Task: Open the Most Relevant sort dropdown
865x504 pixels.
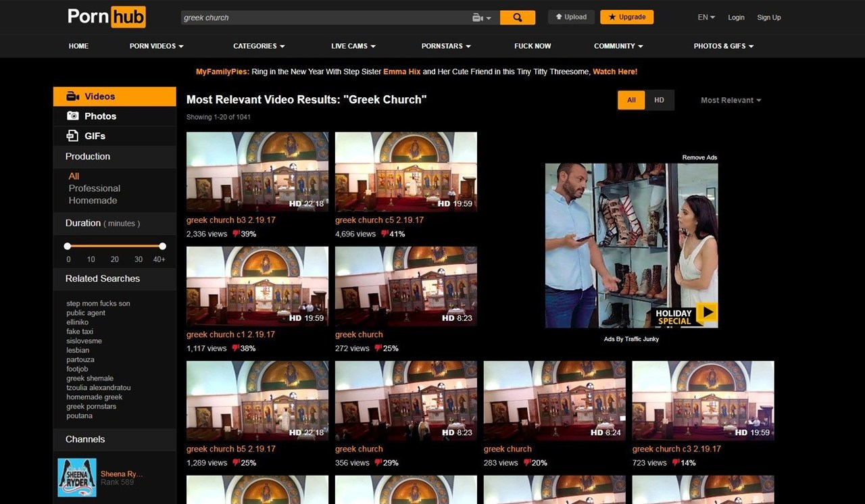Action: 731,100
